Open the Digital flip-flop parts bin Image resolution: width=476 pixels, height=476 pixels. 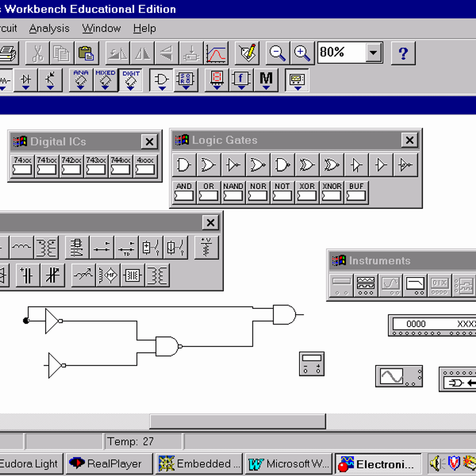click(x=186, y=80)
